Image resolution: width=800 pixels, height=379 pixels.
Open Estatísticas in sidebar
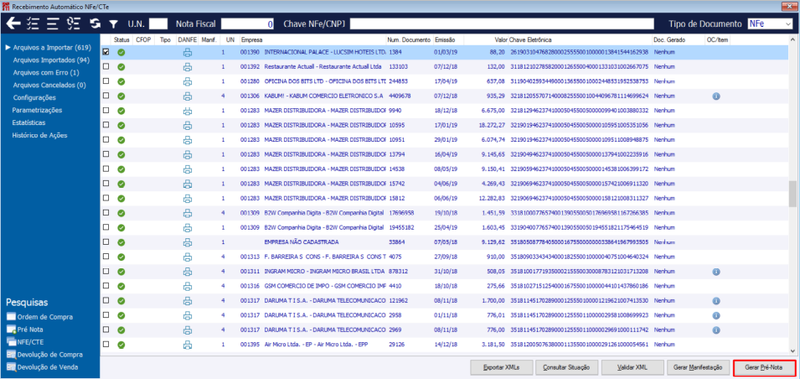[29, 123]
